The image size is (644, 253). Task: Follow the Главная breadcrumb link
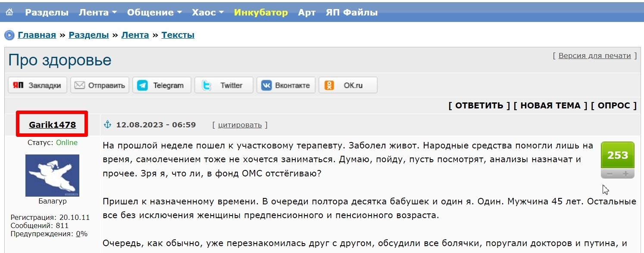click(37, 35)
